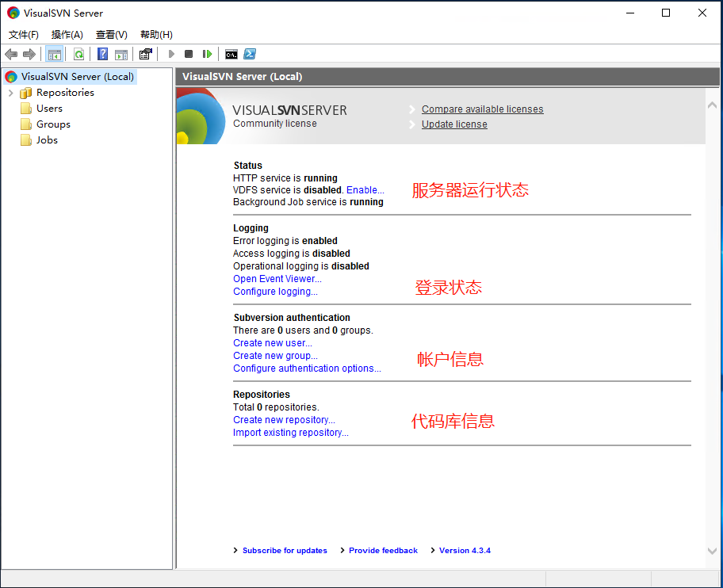Open the 操作(A) menu

[67, 35]
